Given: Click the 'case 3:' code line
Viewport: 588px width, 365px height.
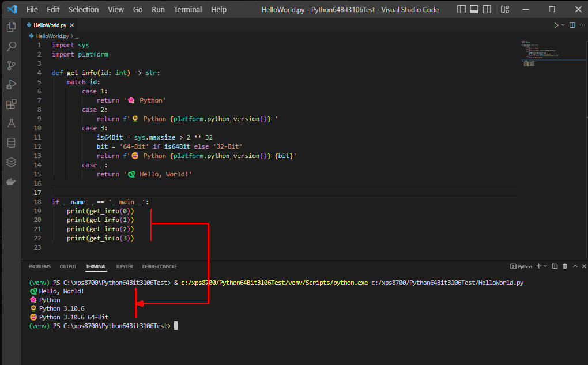Looking at the screenshot, I should pos(95,128).
